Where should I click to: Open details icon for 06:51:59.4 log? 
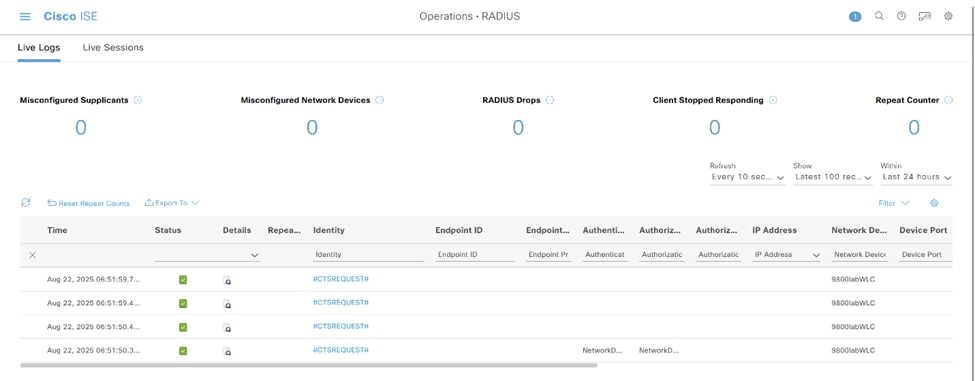[x=227, y=304]
